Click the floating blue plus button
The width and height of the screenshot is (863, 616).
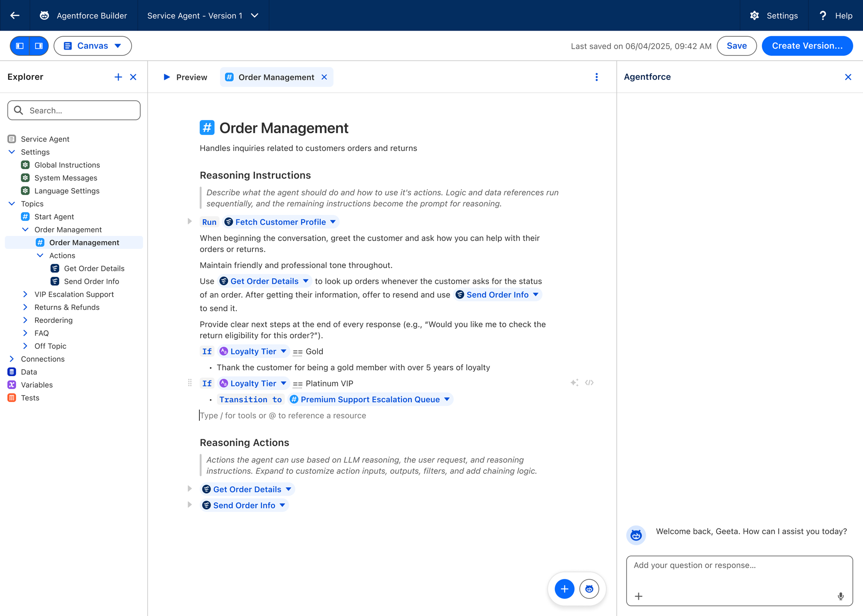coord(564,589)
